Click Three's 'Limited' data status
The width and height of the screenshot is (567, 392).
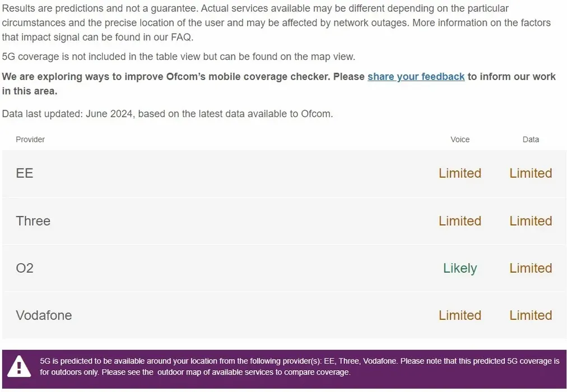point(531,221)
